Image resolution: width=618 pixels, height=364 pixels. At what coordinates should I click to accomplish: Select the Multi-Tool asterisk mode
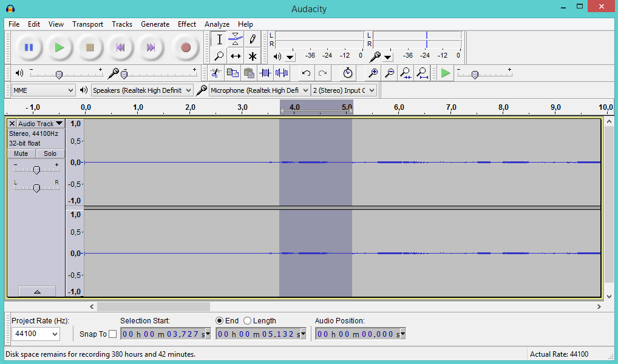pyautogui.click(x=253, y=56)
